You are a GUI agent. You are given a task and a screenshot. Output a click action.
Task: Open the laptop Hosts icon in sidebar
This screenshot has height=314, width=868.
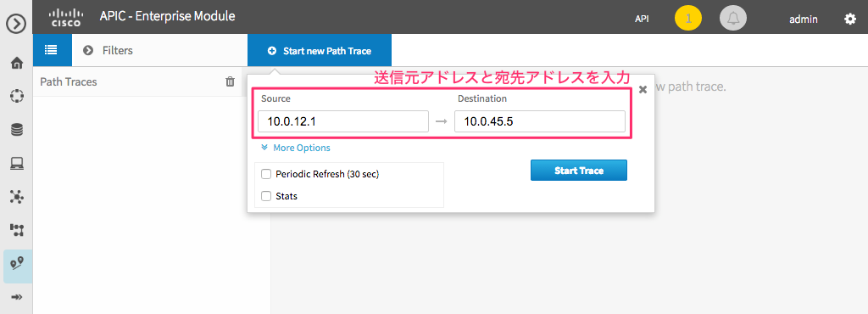click(x=17, y=164)
